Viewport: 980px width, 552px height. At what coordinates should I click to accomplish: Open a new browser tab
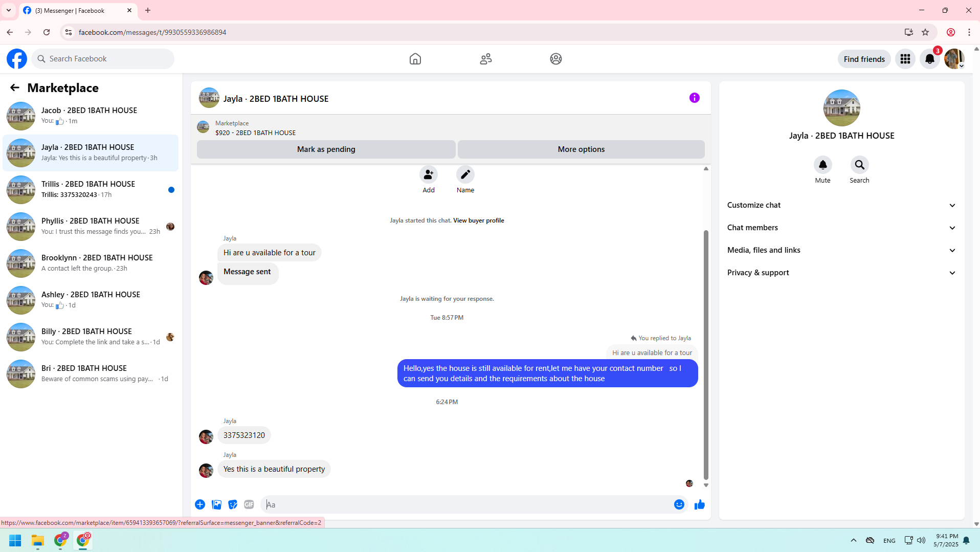(x=148, y=10)
